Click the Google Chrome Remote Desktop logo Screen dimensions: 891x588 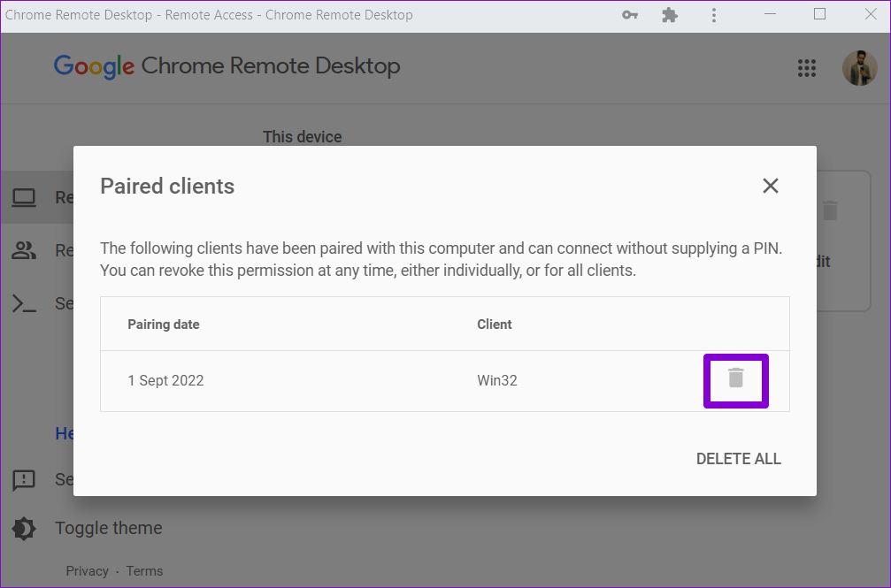pyautogui.click(x=227, y=66)
